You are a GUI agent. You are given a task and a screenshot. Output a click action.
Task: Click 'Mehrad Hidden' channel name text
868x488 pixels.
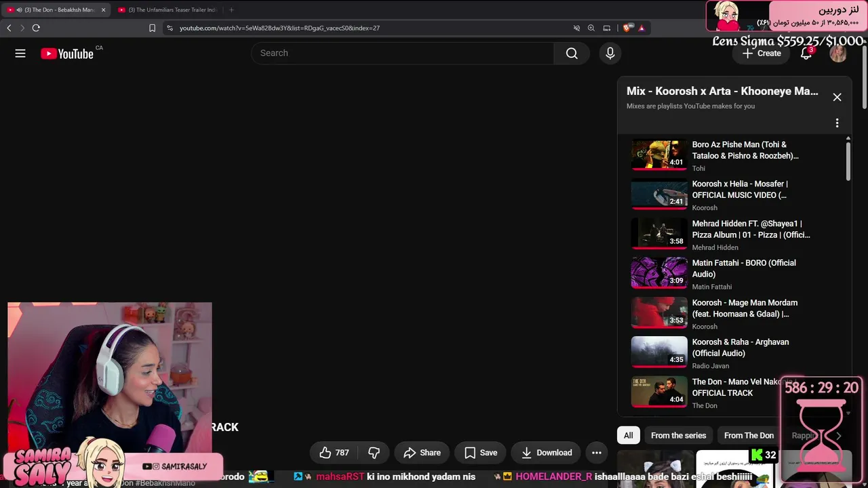point(715,247)
